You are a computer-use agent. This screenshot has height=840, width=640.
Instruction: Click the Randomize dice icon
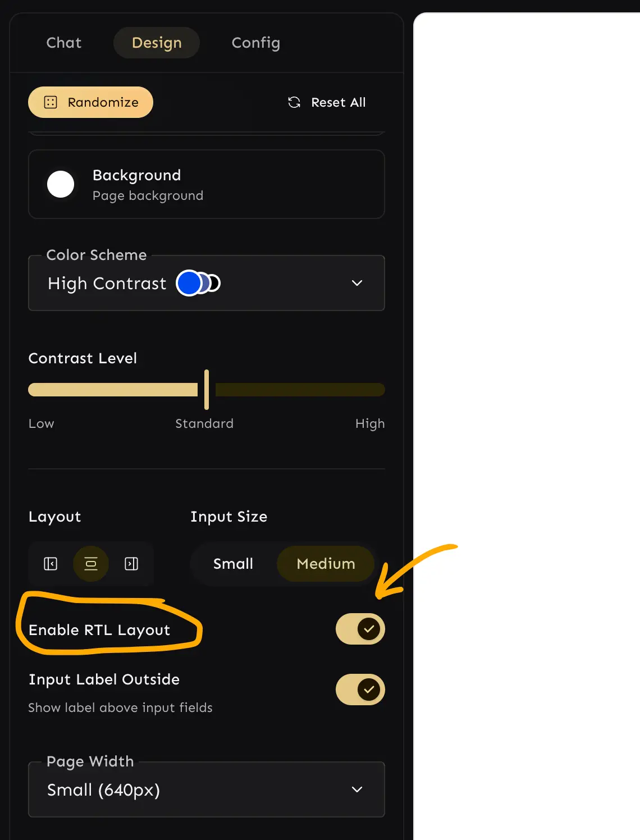click(51, 102)
